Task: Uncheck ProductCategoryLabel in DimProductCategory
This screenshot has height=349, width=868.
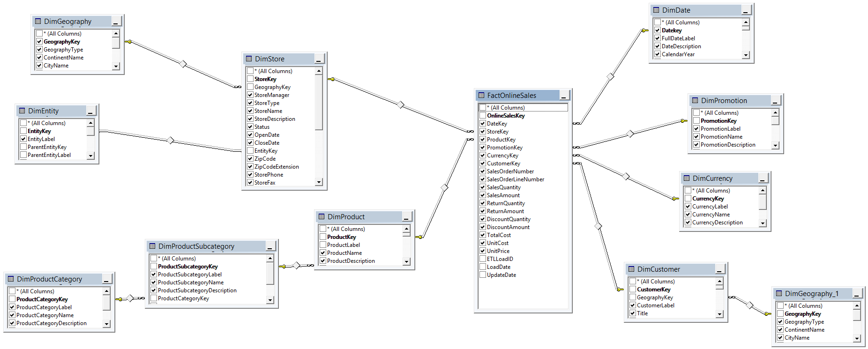Action: click(12, 307)
